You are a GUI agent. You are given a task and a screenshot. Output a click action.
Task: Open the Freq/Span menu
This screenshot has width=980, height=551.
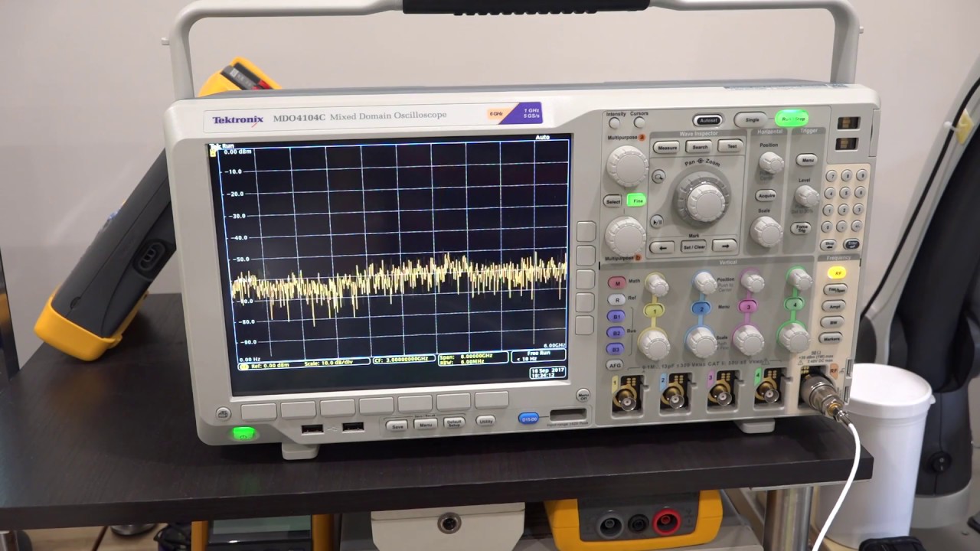tap(835, 289)
